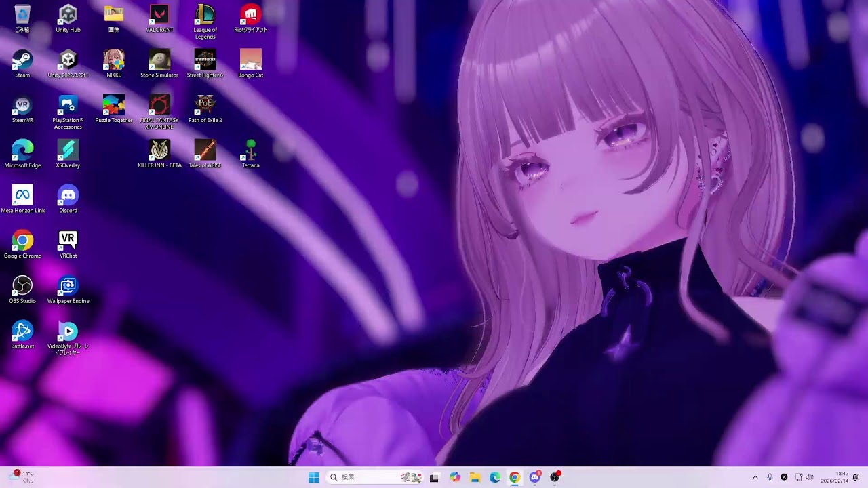
Task: Select the Path of Exile 2 icon
Action: point(205,109)
